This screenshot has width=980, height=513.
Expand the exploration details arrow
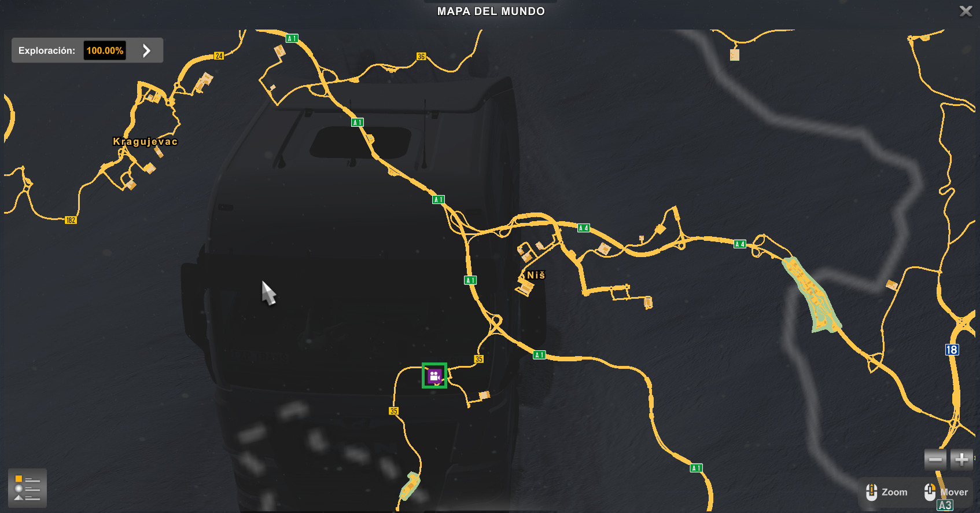click(147, 50)
